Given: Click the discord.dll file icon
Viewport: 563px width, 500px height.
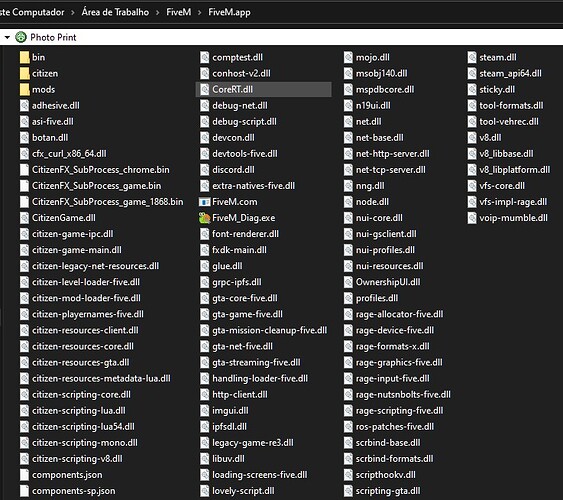Looking at the screenshot, I should tap(205, 170).
